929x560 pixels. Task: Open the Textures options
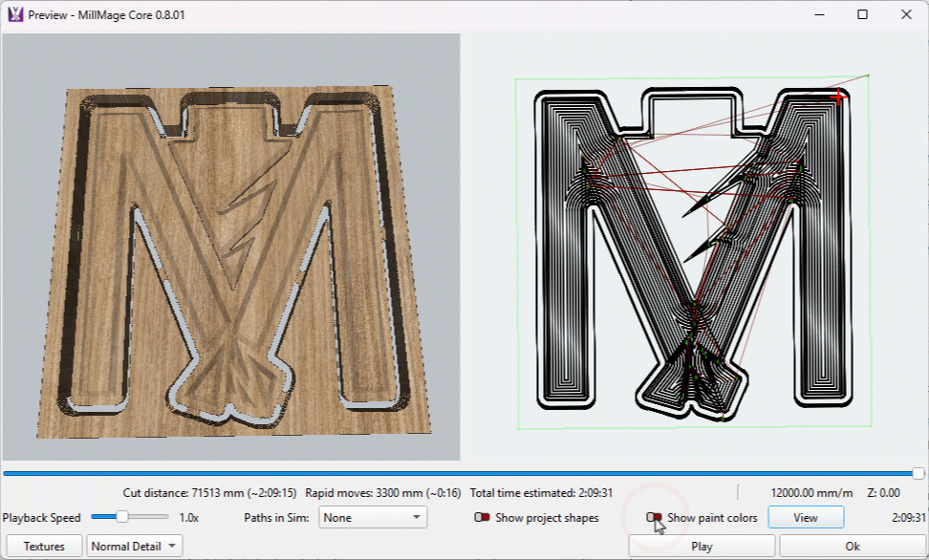[44, 547]
